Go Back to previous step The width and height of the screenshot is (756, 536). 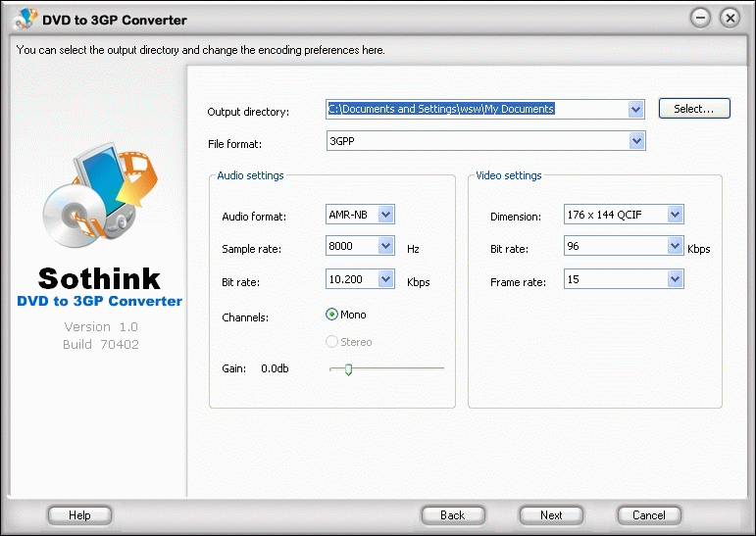tap(453, 515)
